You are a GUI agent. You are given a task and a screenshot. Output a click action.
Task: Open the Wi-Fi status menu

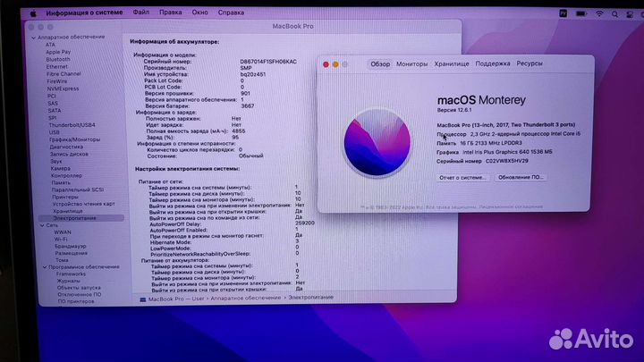point(599,13)
